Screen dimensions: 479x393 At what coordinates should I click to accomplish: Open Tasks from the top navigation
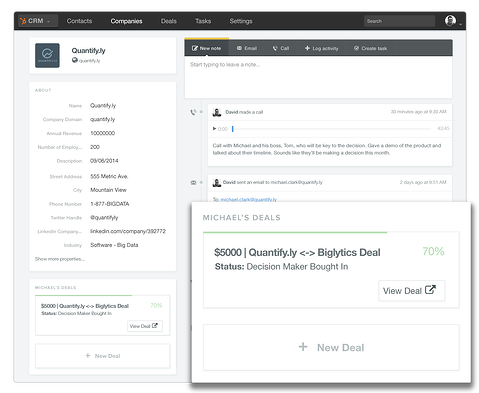tap(203, 21)
